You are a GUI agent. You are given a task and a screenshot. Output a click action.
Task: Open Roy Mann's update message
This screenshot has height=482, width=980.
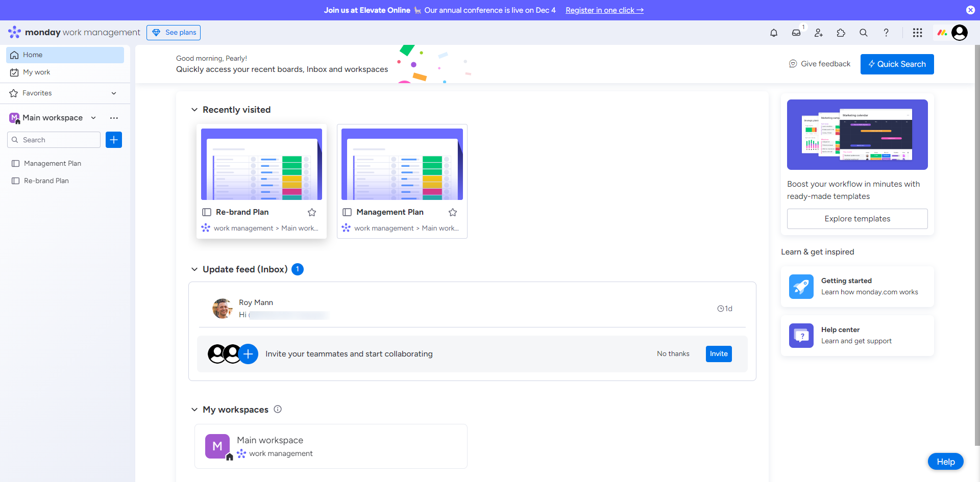(x=472, y=309)
